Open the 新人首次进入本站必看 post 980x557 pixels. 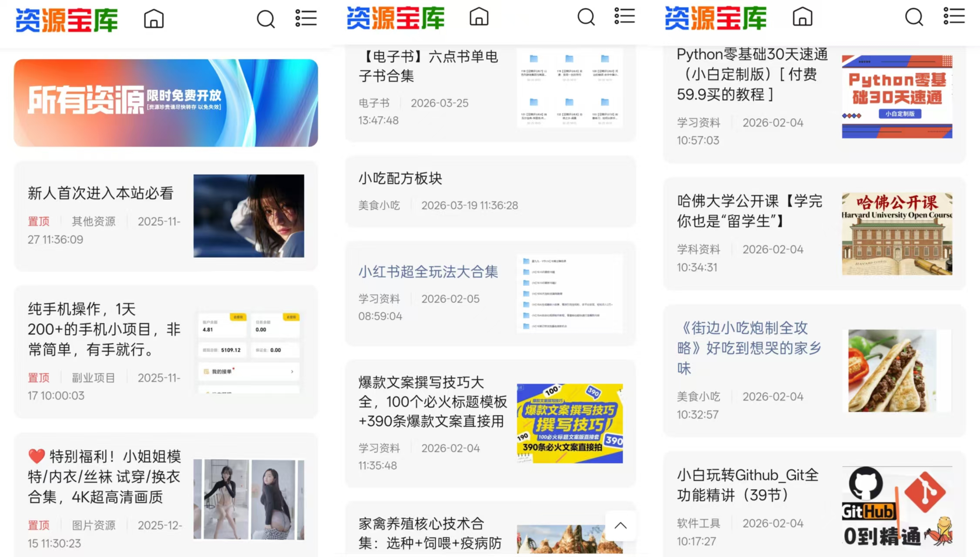click(101, 193)
